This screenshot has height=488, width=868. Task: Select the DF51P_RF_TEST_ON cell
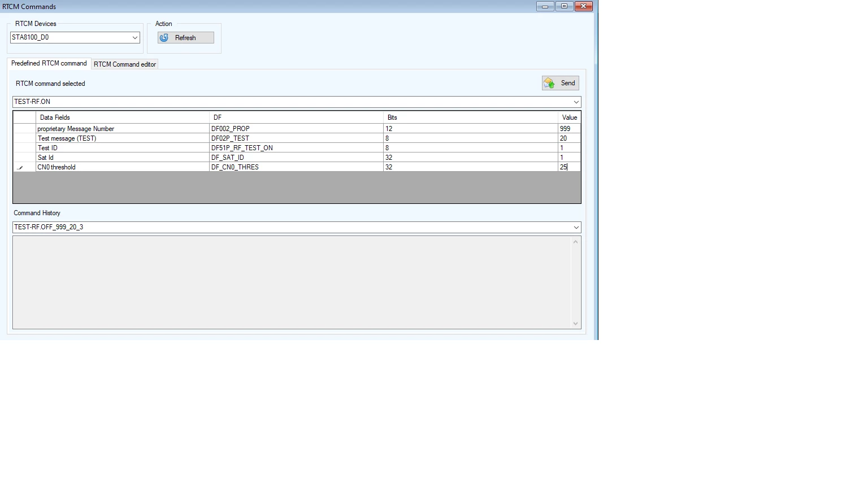click(297, 148)
